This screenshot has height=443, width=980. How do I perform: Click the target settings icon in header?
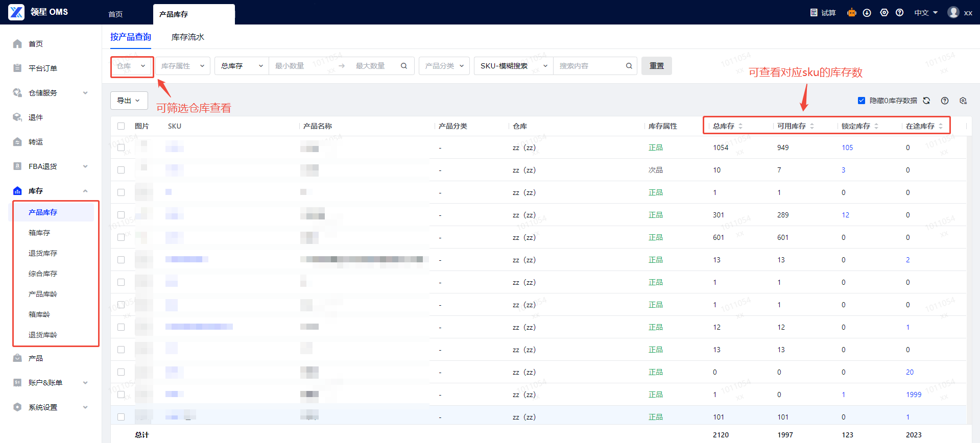(x=884, y=13)
